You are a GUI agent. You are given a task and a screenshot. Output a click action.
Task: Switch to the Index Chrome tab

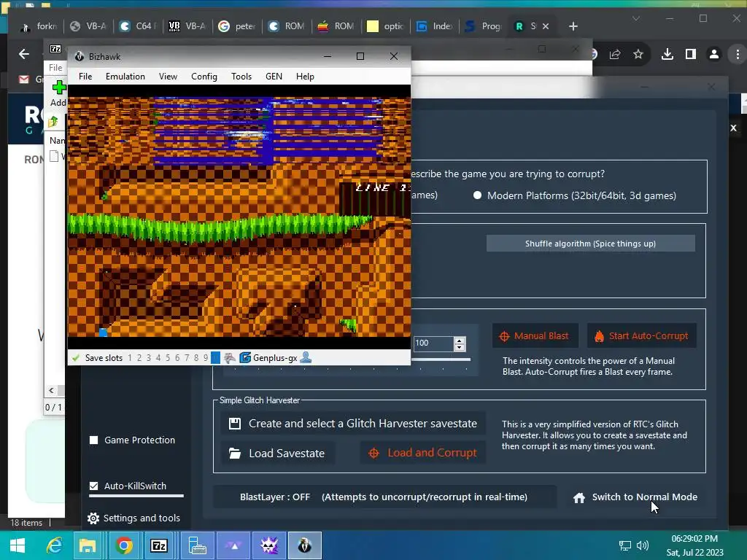pyautogui.click(x=436, y=26)
